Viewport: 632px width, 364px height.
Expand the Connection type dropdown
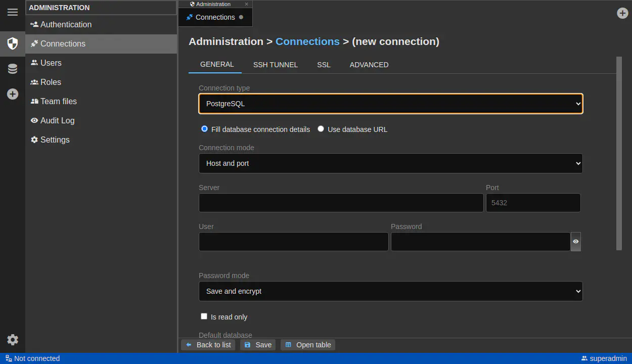pos(390,104)
